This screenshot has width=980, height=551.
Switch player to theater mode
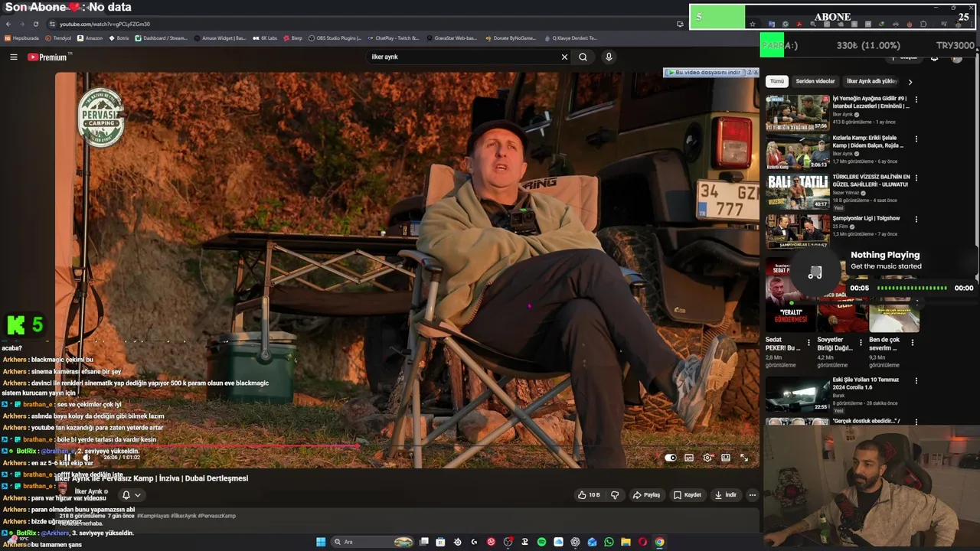726,458
